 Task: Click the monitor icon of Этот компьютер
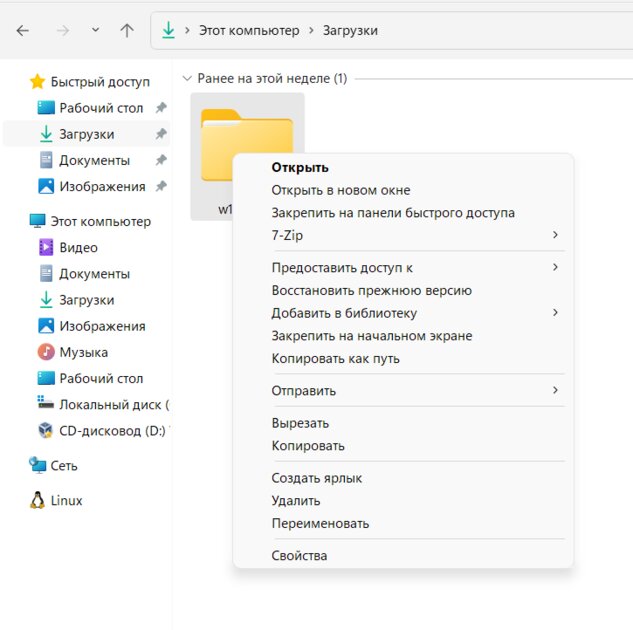(x=38, y=221)
